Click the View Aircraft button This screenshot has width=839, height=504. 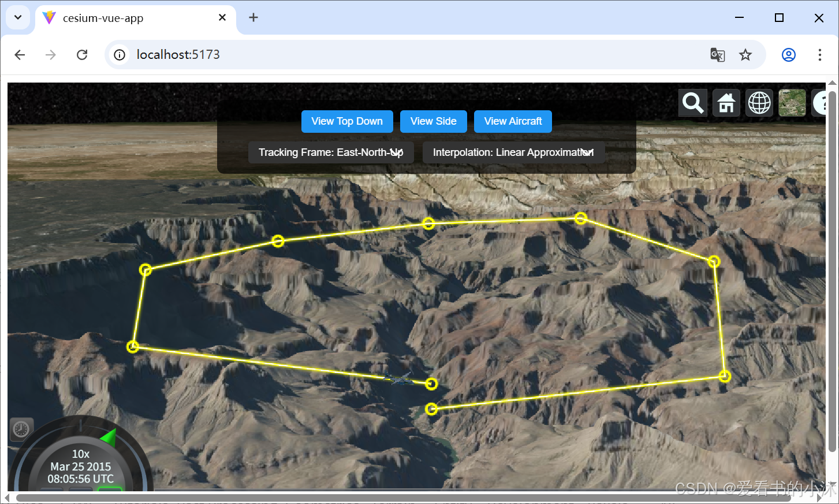click(513, 121)
